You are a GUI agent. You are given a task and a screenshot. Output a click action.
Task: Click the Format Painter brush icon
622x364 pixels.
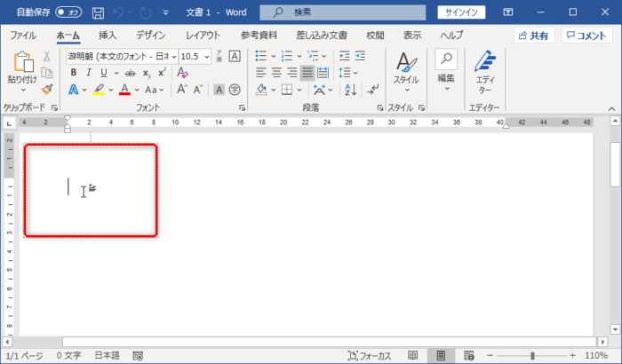(47, 90)
